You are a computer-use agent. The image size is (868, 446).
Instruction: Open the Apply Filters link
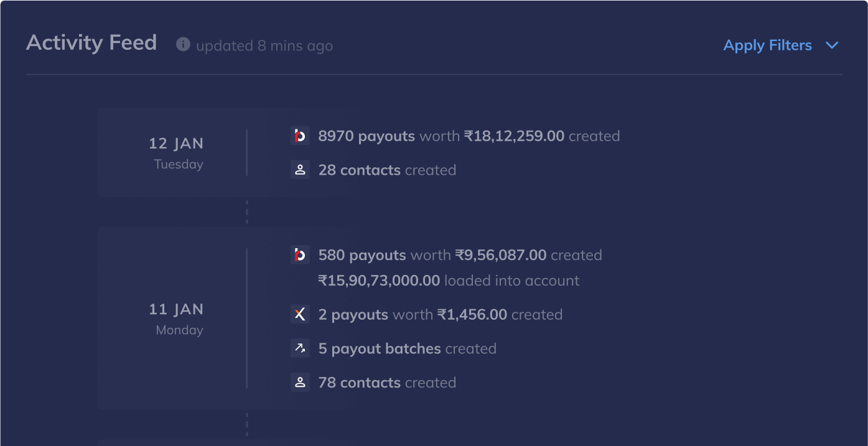(767, 45)
